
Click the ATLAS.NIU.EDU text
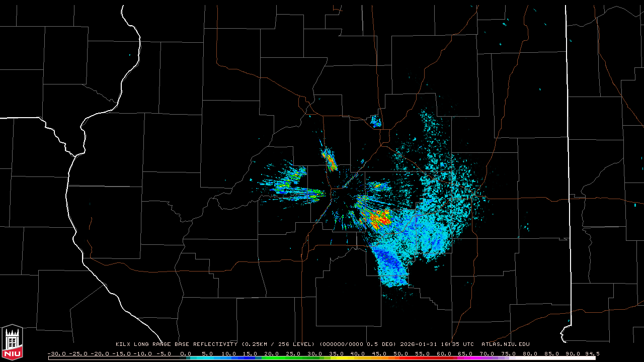point(505,344)
